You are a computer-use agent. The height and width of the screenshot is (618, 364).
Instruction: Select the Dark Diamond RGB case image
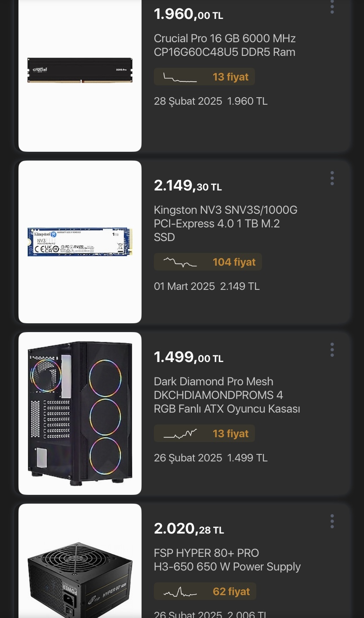80,413
